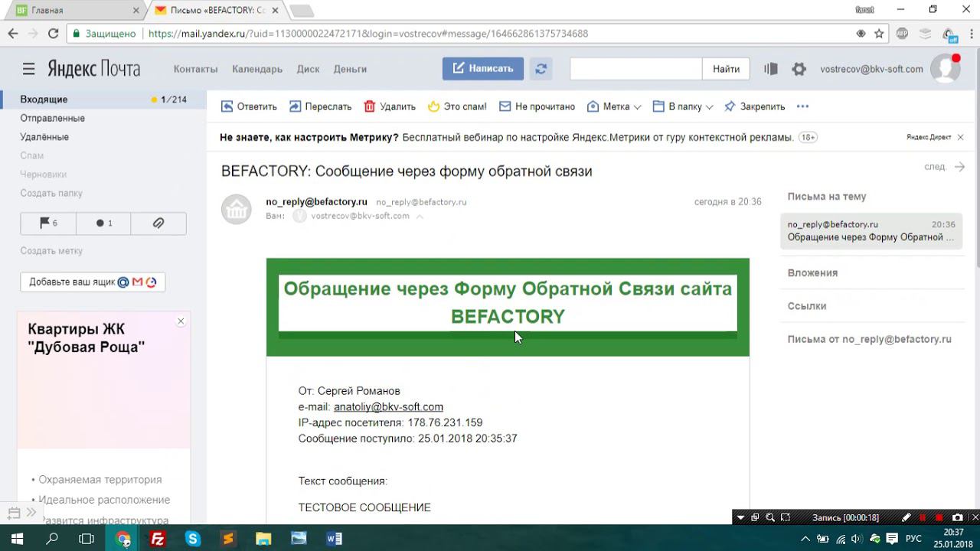
Task: Open mail settings gear icon
Action: coord(799,69)
